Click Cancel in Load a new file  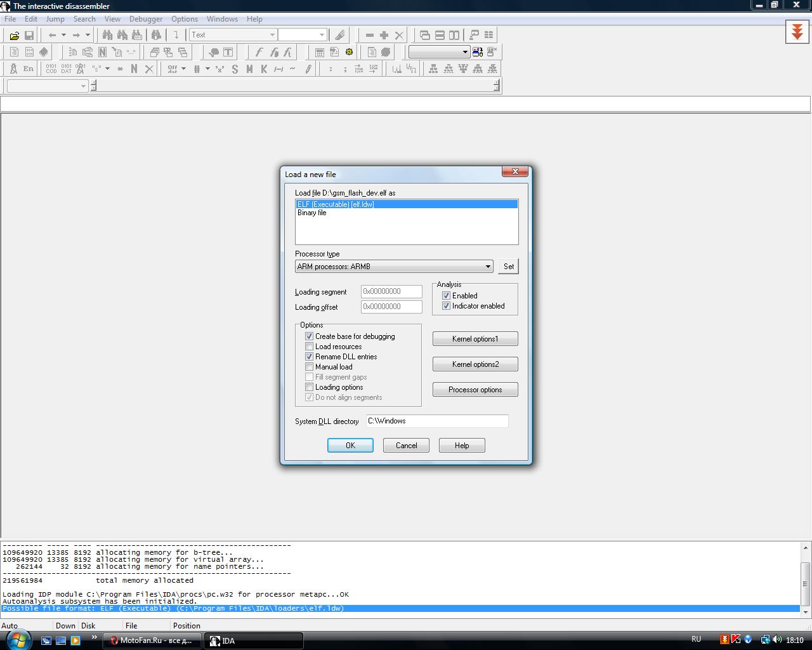(x=406, y=446)
